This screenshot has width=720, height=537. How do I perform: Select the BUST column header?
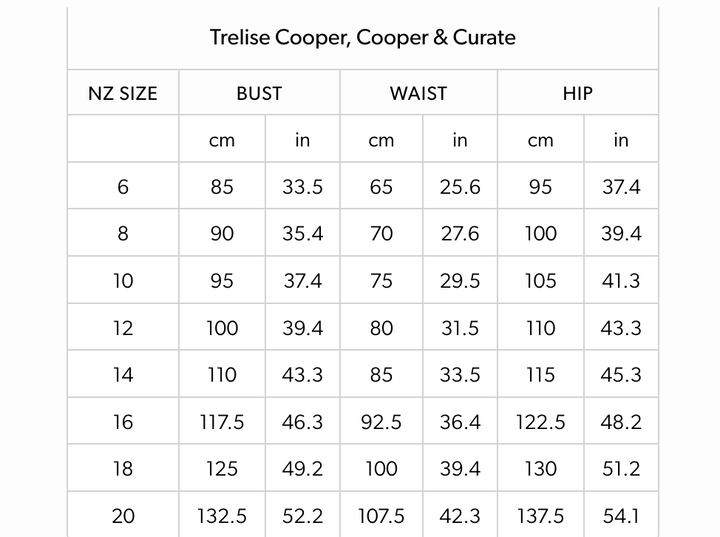(x=259, y=94)
